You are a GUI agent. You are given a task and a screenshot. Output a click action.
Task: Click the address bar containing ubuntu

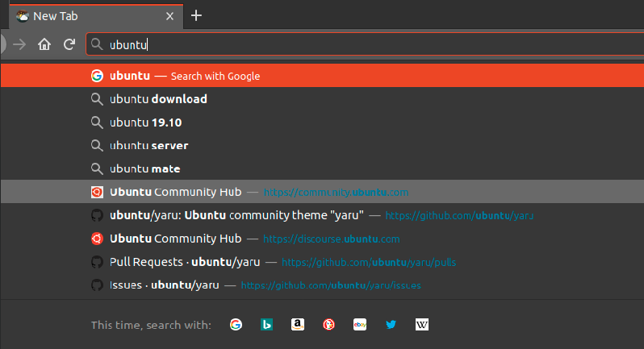(x=365, y=44)
